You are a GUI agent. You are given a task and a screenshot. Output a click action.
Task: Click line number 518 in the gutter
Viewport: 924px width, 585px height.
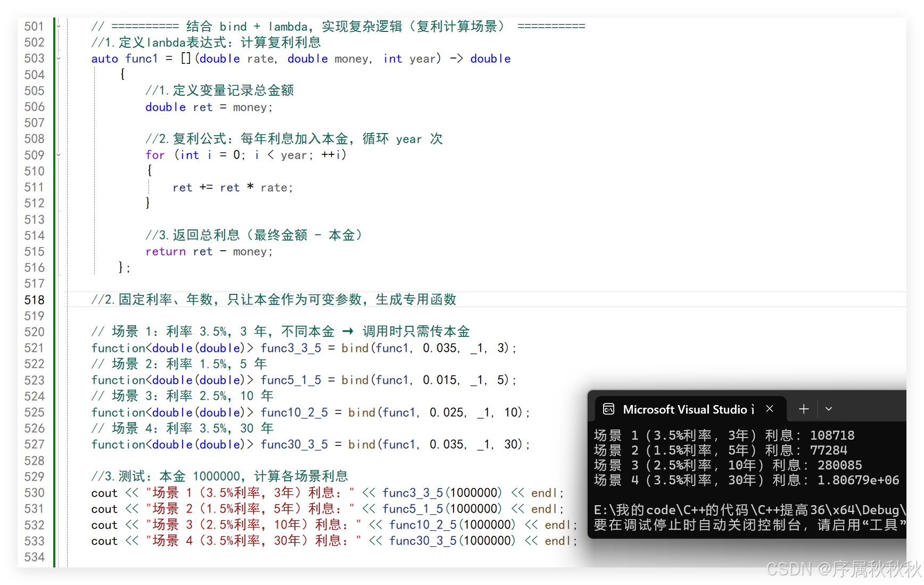click(35, 300)
